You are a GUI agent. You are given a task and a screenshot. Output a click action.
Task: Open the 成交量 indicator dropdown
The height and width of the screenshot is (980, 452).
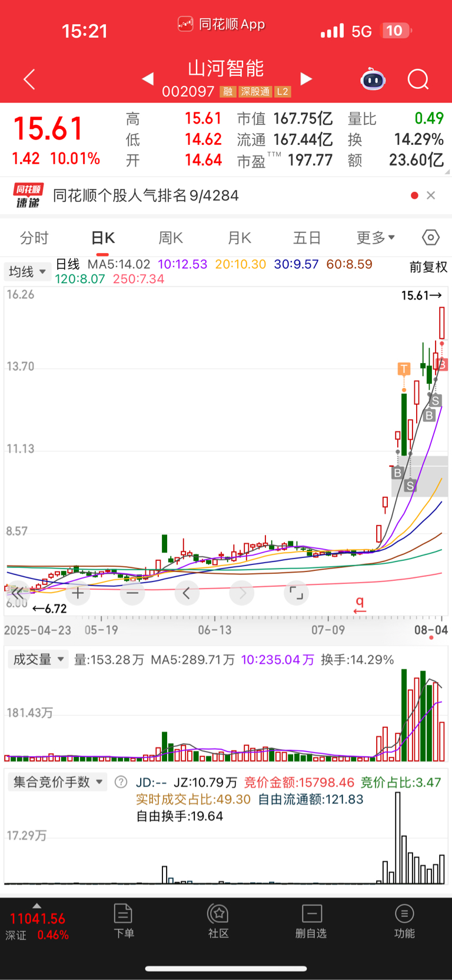(38, 659)
